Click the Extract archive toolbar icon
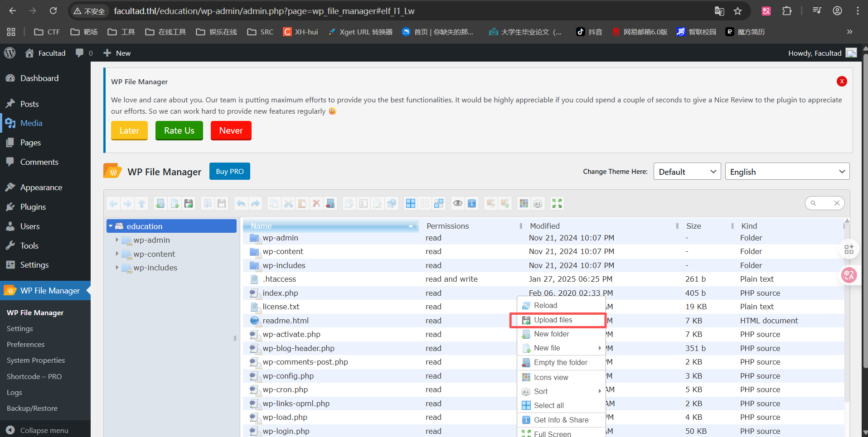Viewport: 868px width, 437px height. (x=491, y=204)
